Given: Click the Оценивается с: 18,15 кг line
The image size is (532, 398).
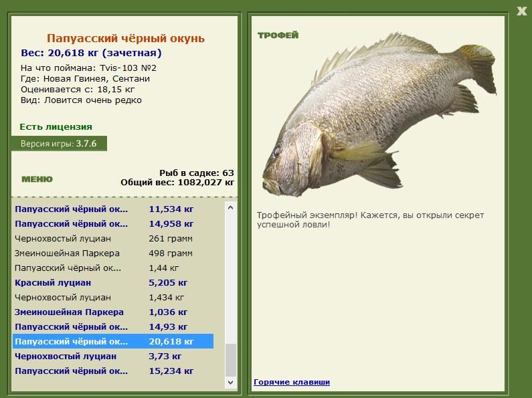Looking at the screenshot, I should tap(78, 90).
